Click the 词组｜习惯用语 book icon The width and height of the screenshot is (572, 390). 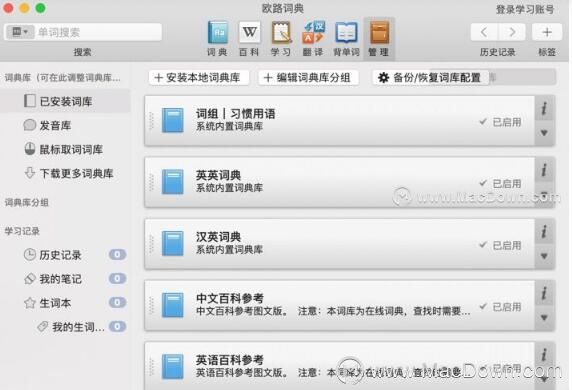coord(173,120)
